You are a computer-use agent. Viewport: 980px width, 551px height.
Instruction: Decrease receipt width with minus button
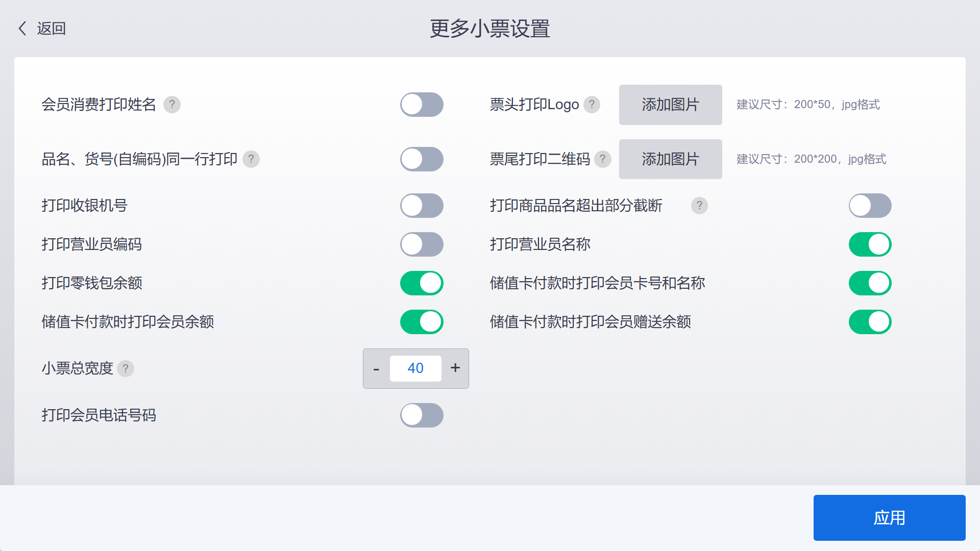click(376, 368)
